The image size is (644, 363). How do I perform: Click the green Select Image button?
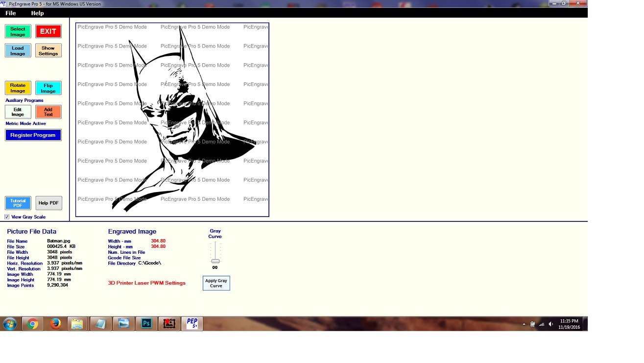[18, 31]
